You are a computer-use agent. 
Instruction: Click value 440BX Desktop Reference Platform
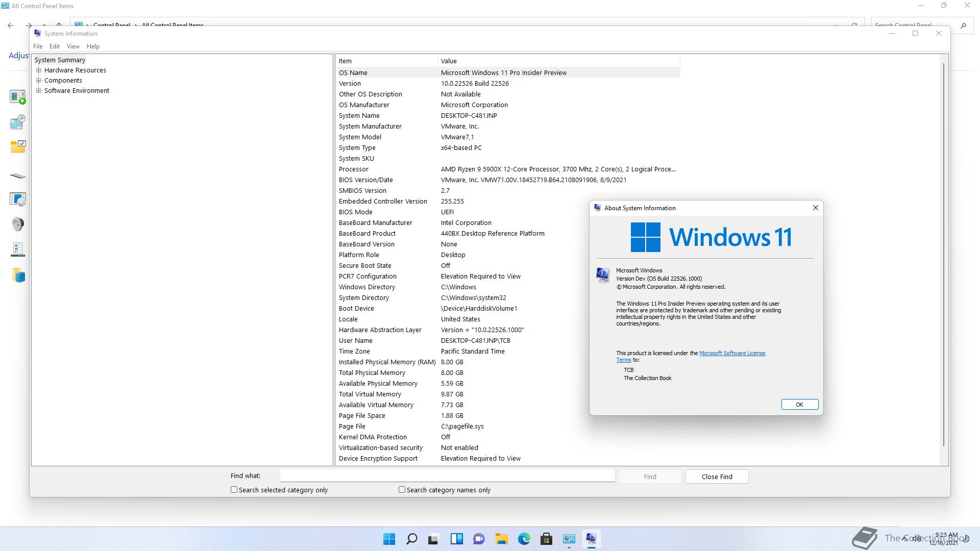click(493, 233)
